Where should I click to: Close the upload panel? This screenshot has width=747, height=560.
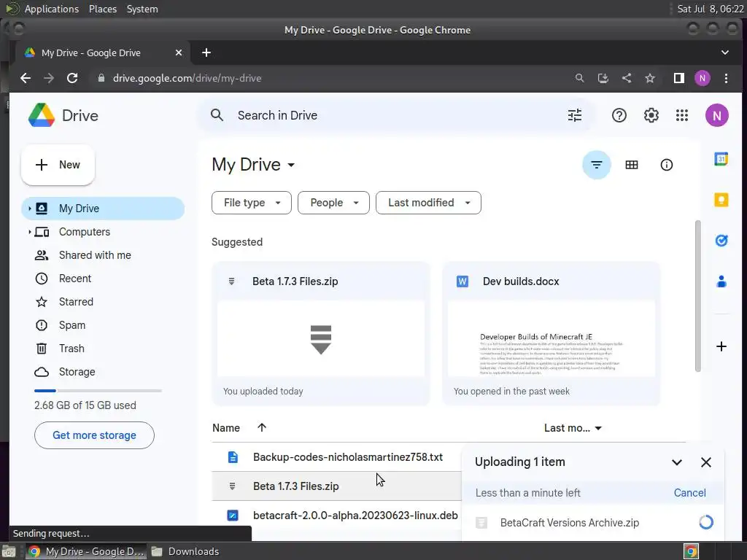click(706, 462)
